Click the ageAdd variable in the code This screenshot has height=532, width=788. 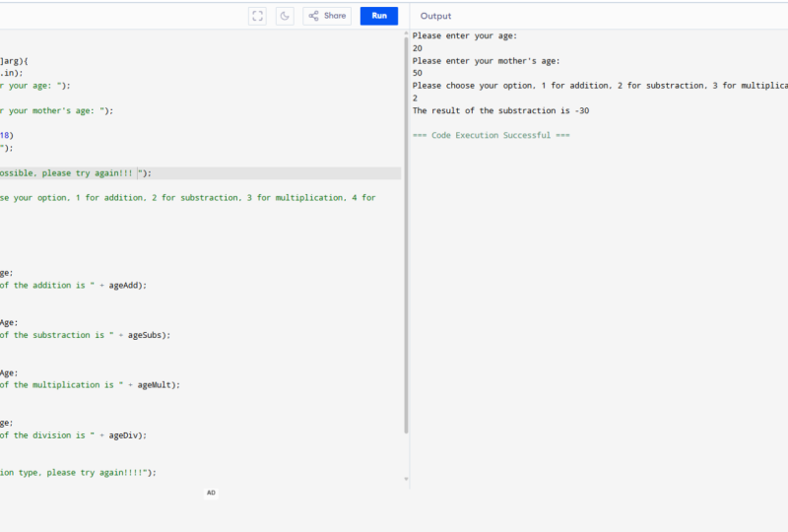pyautogui.click(x=126, y=285)
